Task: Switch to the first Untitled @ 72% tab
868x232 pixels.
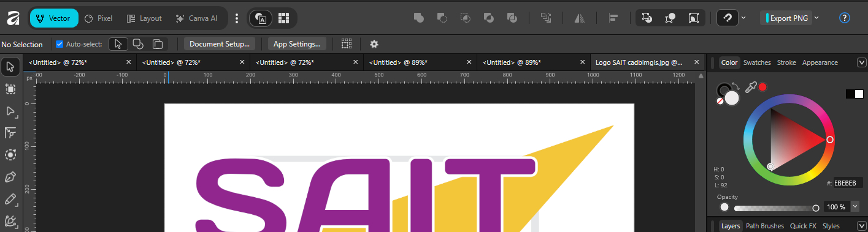Action: pos(80,62)
